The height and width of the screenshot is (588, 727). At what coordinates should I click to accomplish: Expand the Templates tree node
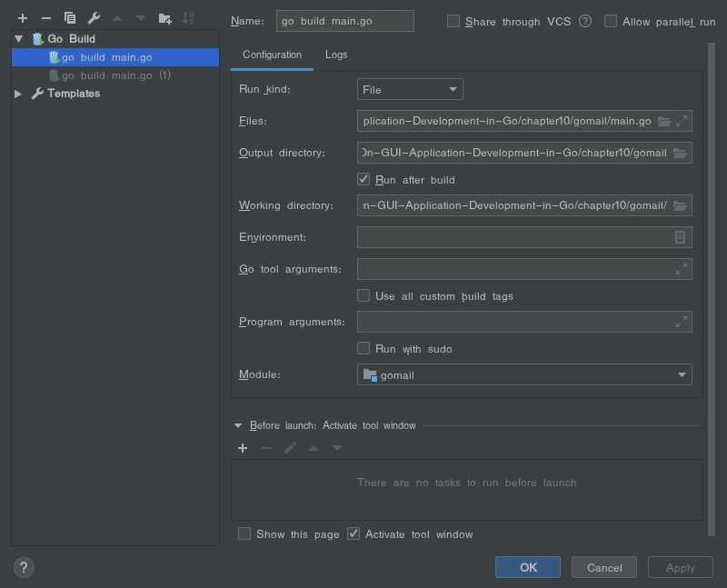pos(18,94)
